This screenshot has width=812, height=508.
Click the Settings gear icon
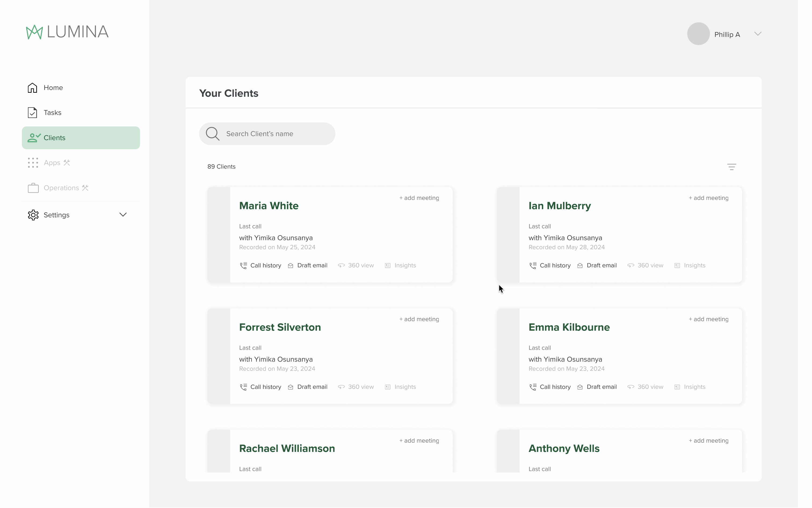tap(33, 215)
